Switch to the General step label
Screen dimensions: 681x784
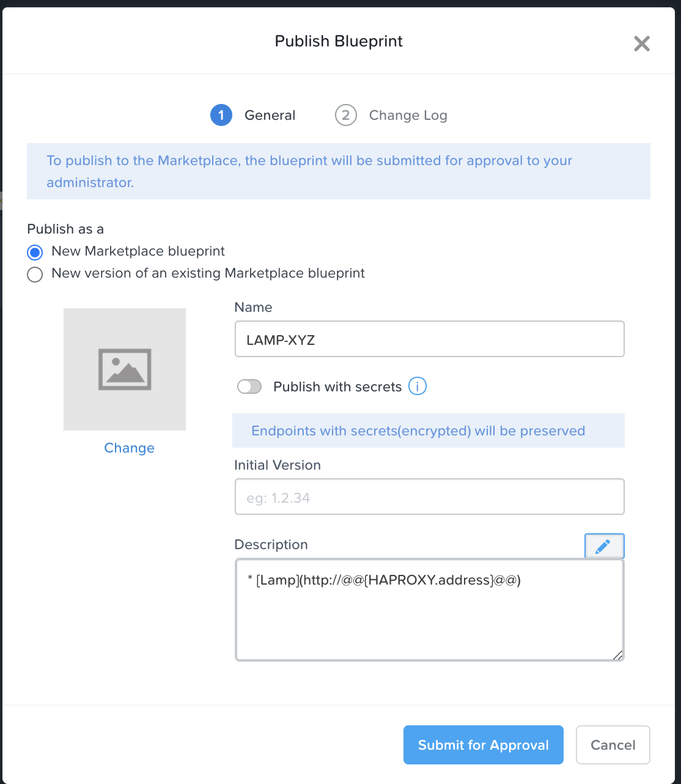click(270, 115)
